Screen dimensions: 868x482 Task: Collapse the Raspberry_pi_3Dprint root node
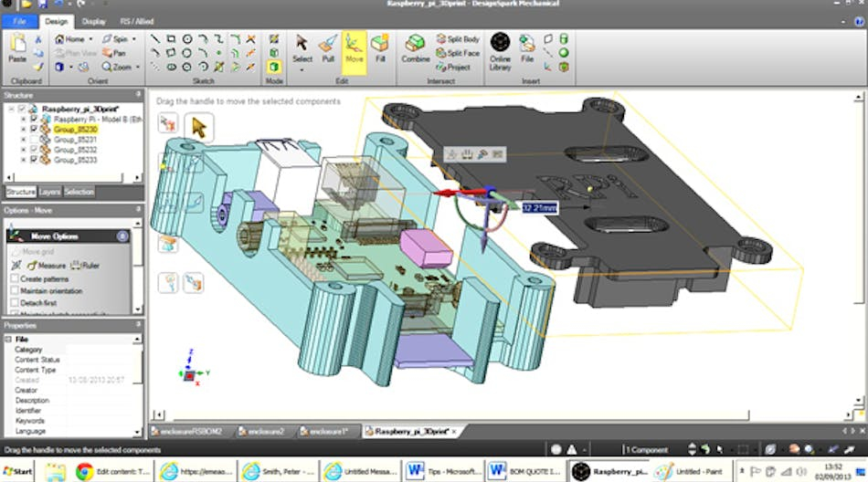(x=11, y=109)
